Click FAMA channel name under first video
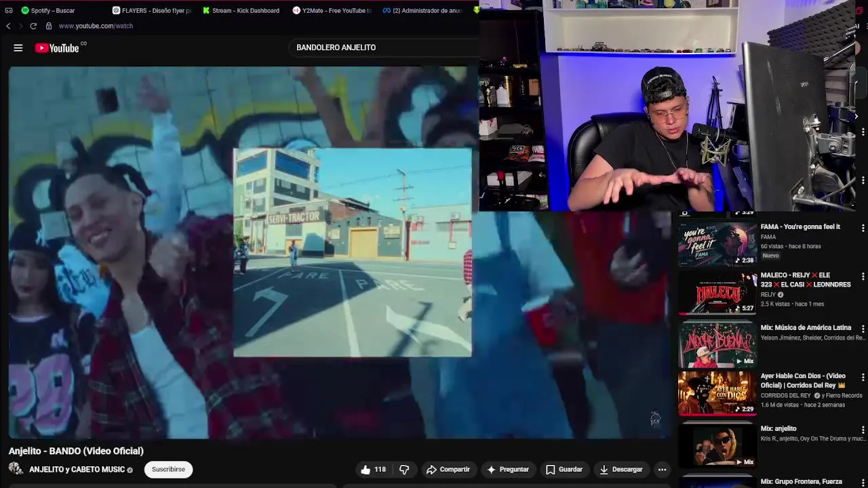Image resolution: width=868 pixels, height=488 pixels. click(x=768, y=237)
